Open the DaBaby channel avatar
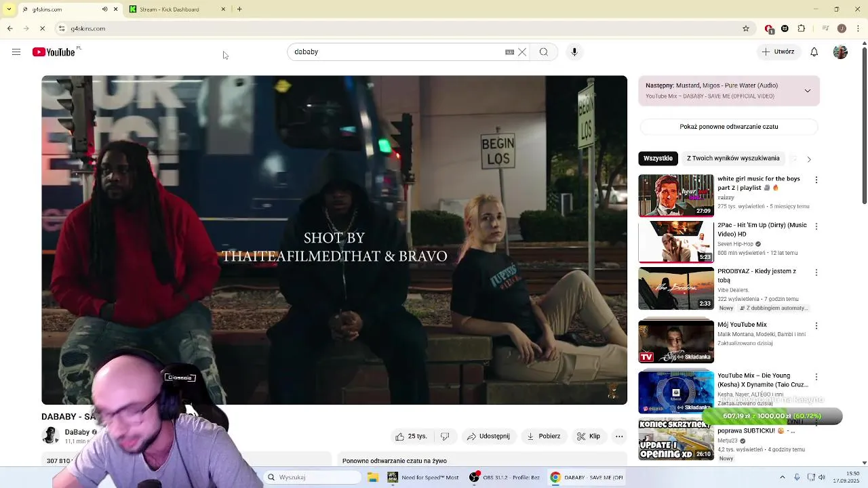868x488 pixels. (x=50, y=435)
